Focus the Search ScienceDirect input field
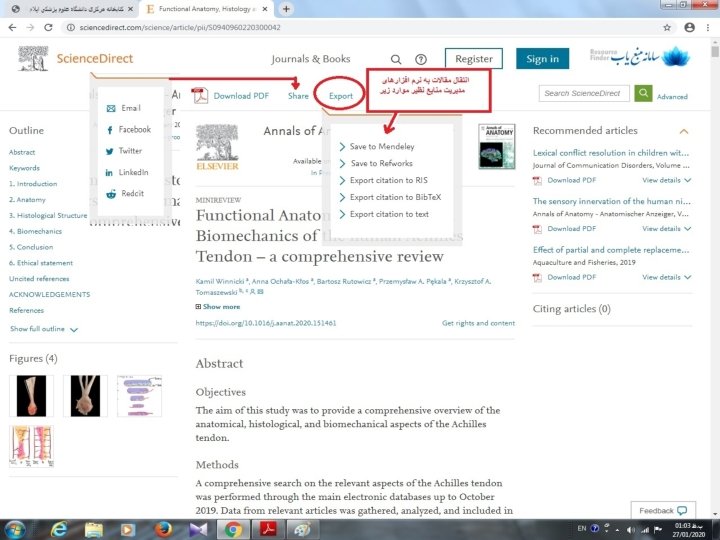This screenshot has height=540, width=720. [x=584, y=93]
